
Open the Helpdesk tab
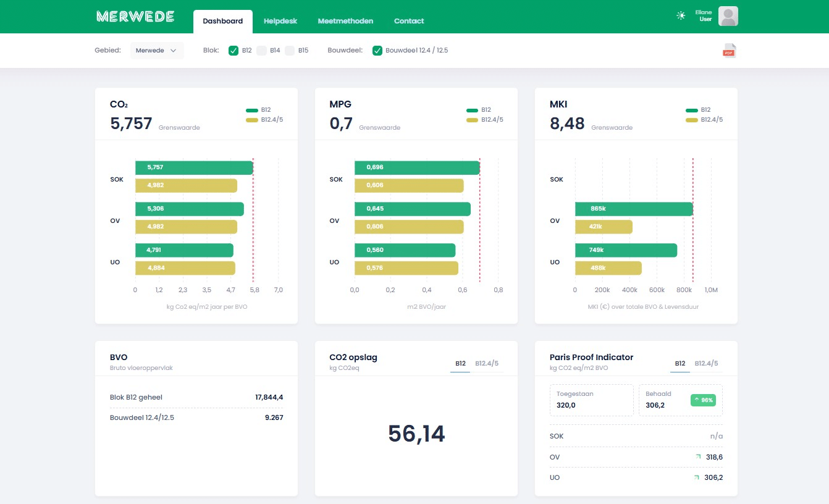[x=280, y=21]
